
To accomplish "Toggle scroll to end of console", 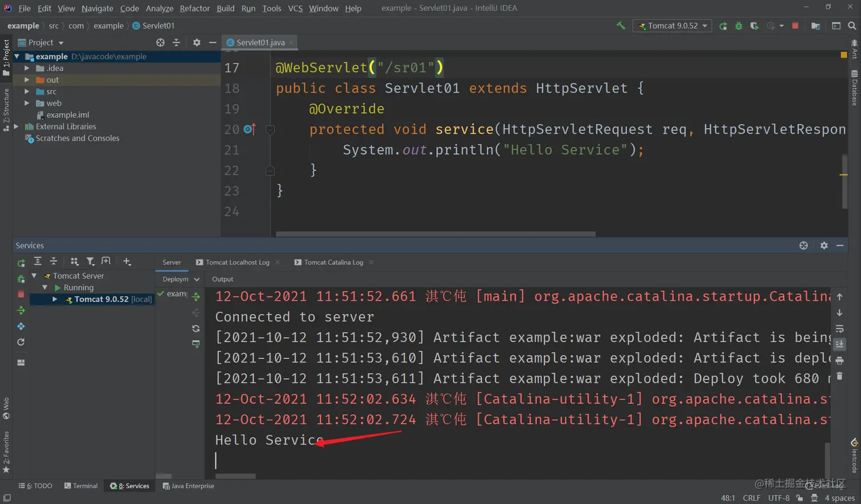I will (839, 345).
